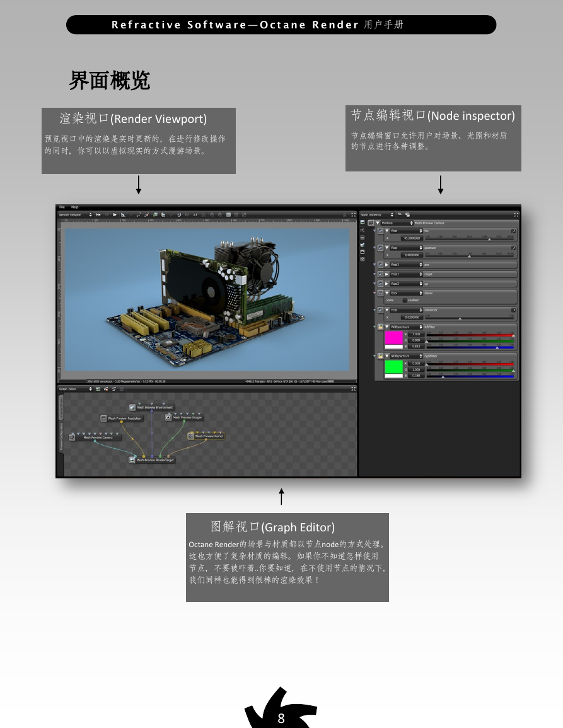Viewport: 563px width, 728px height.
Task: Maximize the Render Viewport panel
Action: 353,214
